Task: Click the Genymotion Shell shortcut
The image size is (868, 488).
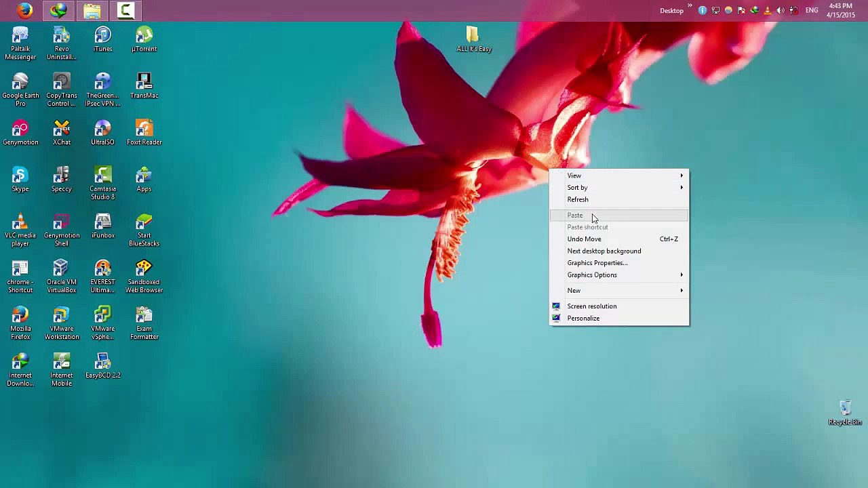Action: (x=62, y=230)
